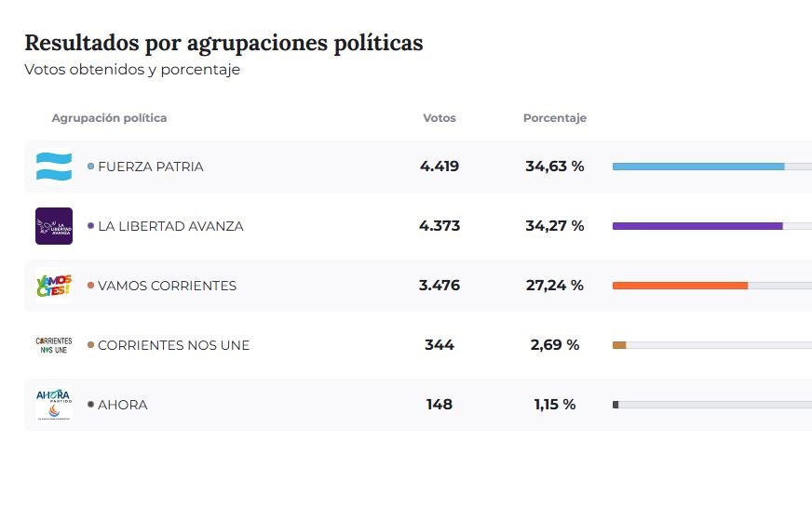Click the Porcentaje column header

(555, 118)
